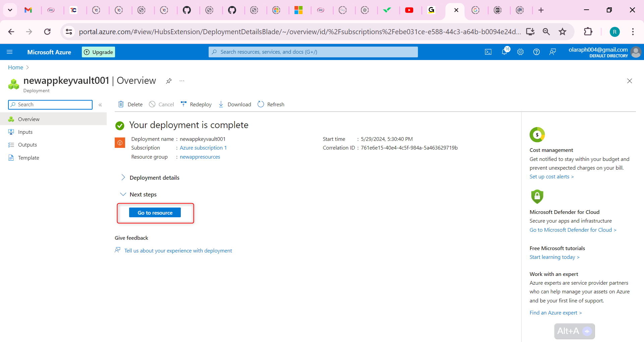
Task: Select Overview in the left menu
Action: [53, 119]
